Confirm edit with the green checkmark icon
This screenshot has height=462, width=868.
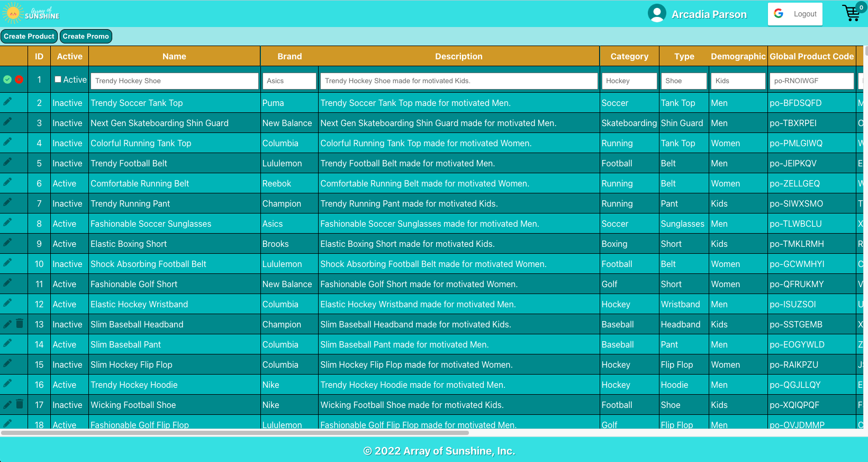click(x=7, y=79)
